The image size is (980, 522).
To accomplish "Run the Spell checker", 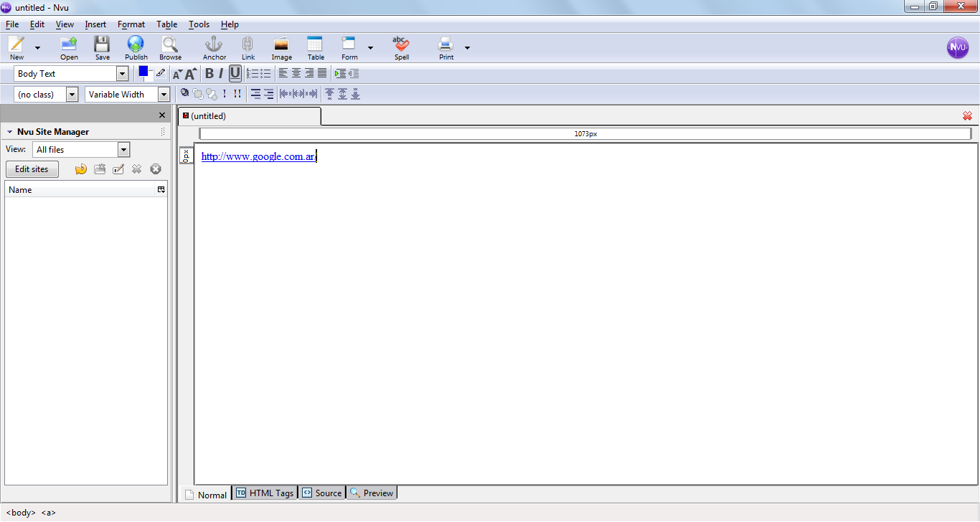I will point(401,47).
